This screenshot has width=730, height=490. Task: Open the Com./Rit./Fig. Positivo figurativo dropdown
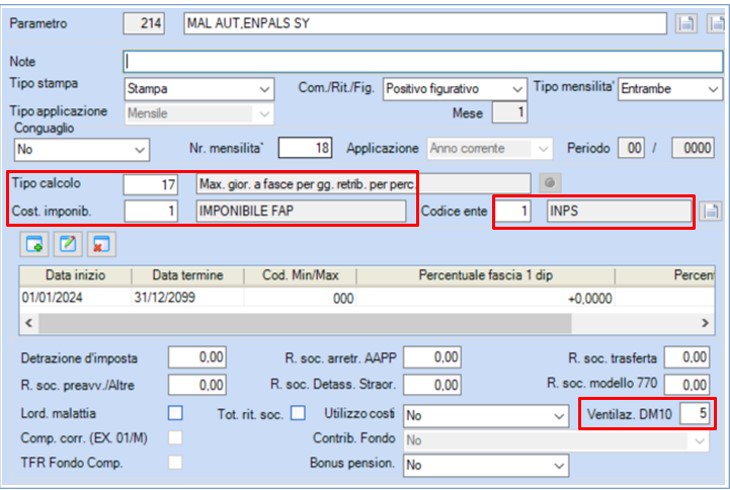coord(455,89)
